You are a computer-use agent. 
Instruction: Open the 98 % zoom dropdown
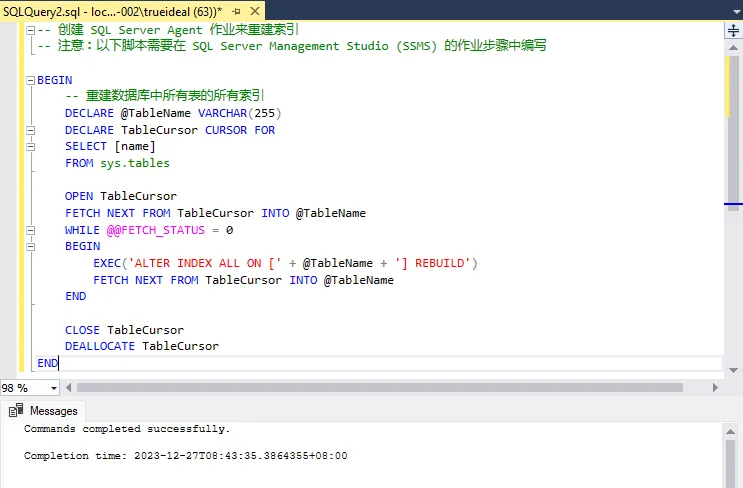51,388
